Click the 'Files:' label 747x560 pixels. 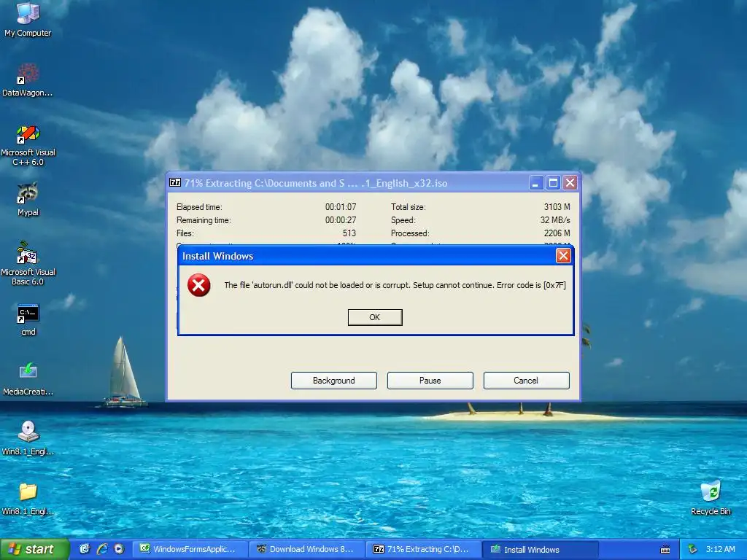coord(185,233)
